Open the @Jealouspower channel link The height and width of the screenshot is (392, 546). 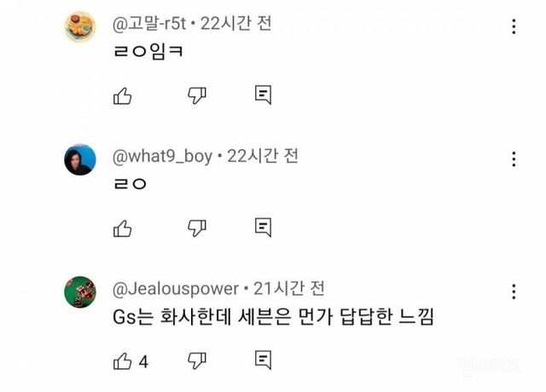point(177,290)
